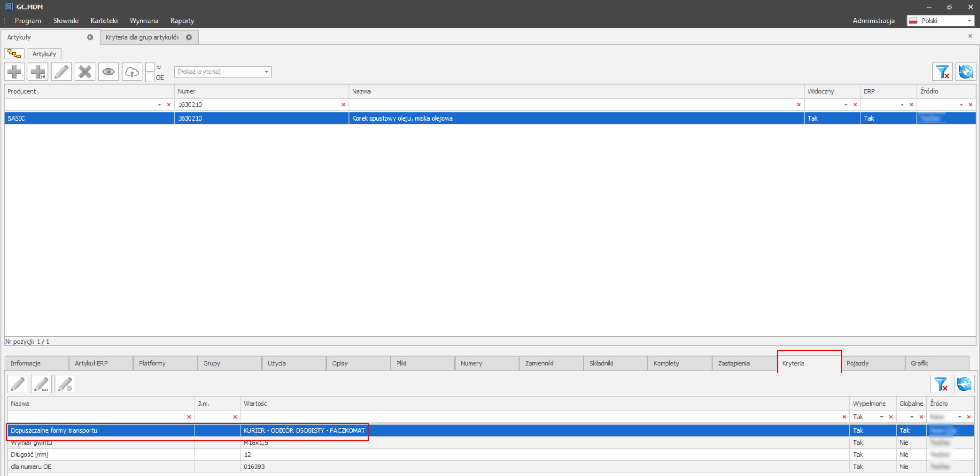Toggle the approximate (≈) search checkbox
Screen dimensions: 980x476
[x=150, y=67]
